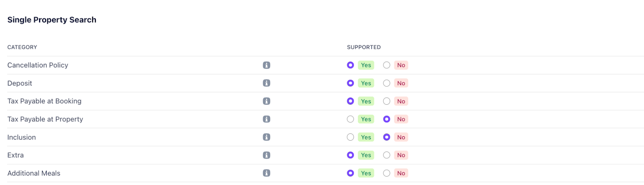644x185 pixels.
Task: Enable Yes radio for Inclusion
Action: (x=351, y=137)
